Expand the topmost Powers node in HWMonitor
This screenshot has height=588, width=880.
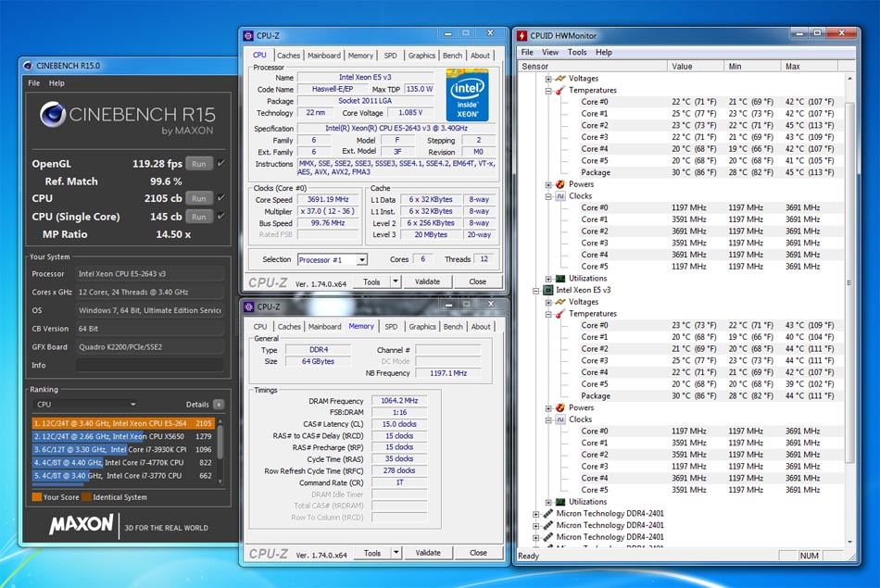pyautogui.click(x=548, y=184)
